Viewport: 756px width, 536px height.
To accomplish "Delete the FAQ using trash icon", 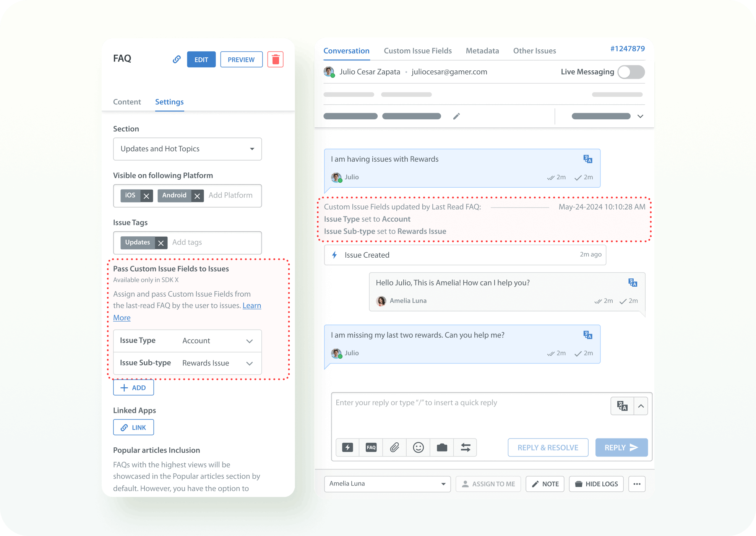I will tap(275, 59).
